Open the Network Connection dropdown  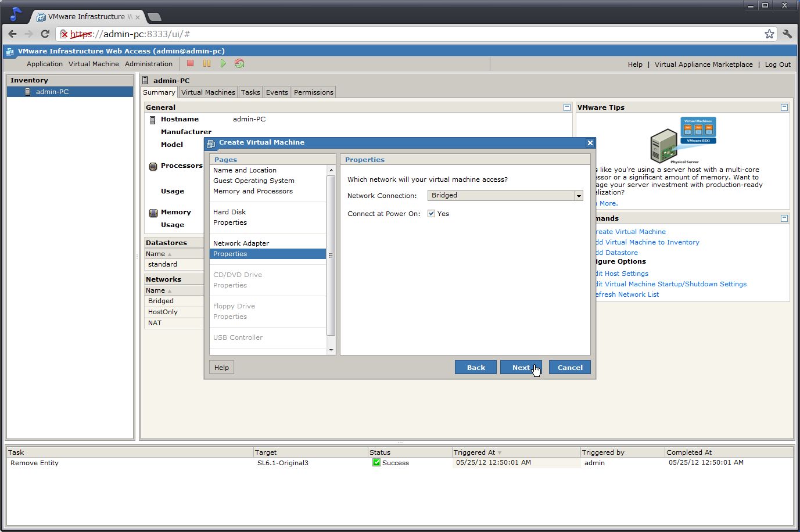(579, 196)
